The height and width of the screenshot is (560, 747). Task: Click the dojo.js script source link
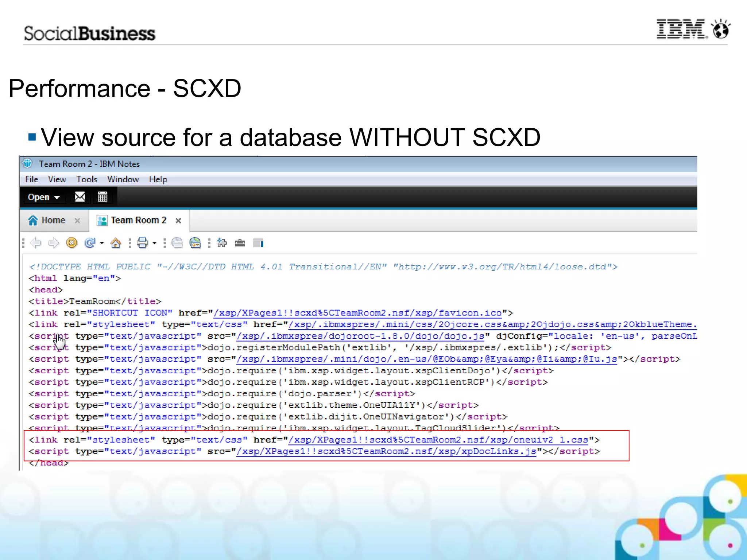(360, 336)
